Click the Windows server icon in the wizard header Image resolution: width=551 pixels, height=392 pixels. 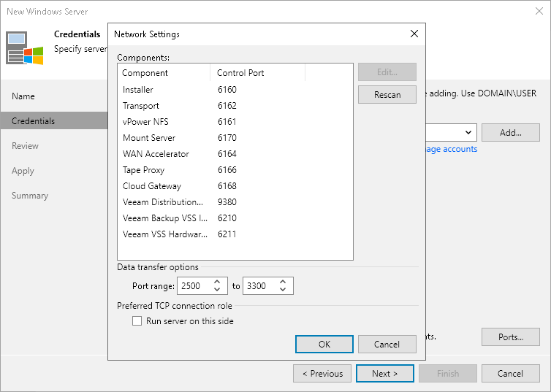coord(25,48)
